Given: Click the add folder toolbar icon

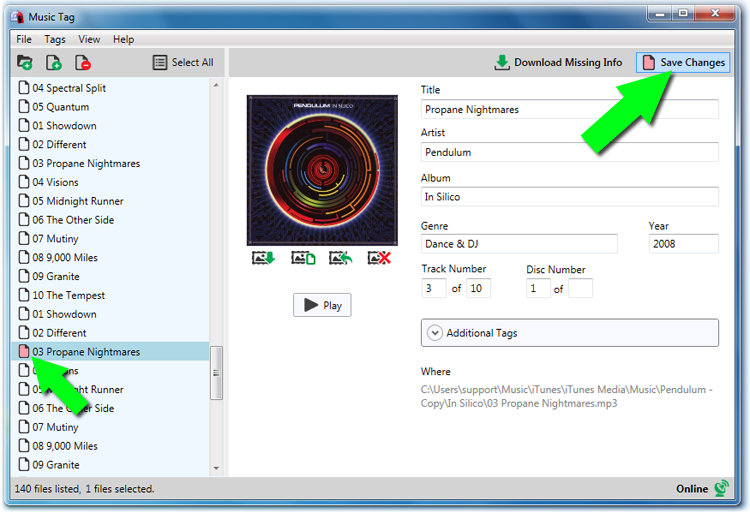Looking at the screenshot, I should click(x=24, y=63).
